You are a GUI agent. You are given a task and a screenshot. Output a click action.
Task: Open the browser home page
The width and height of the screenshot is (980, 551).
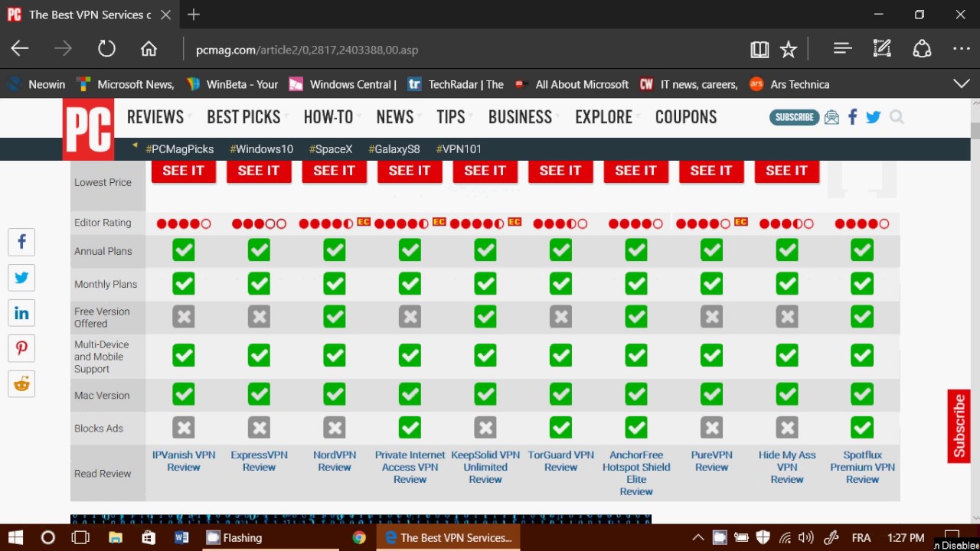[149, 49]
